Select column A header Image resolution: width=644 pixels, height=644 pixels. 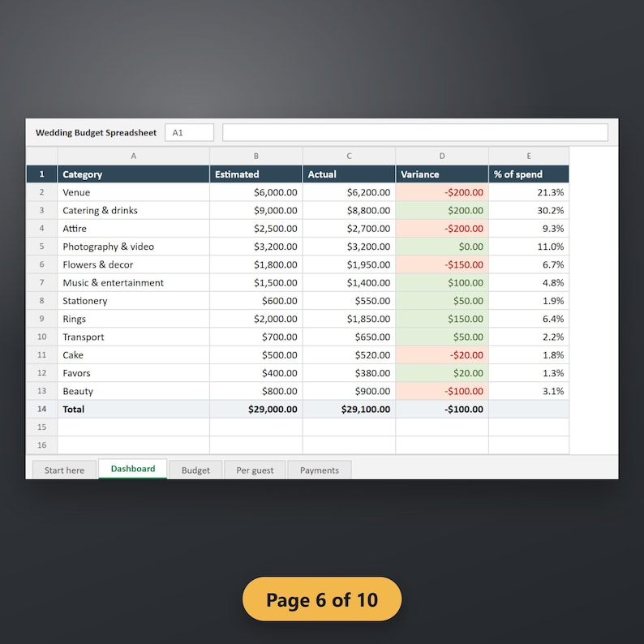point(134,156)
